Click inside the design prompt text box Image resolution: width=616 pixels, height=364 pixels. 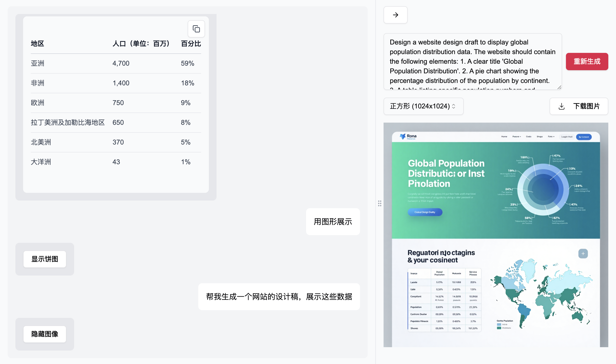[472, 61]
